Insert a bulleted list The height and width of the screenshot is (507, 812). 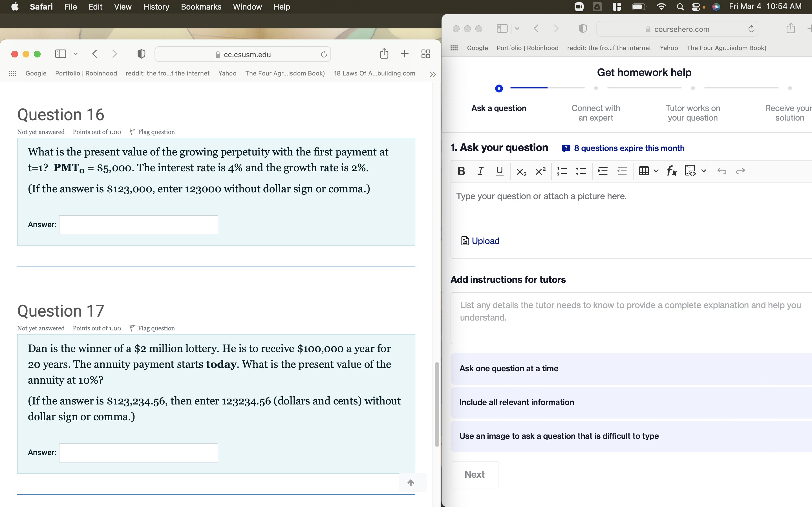pos(581,171)
